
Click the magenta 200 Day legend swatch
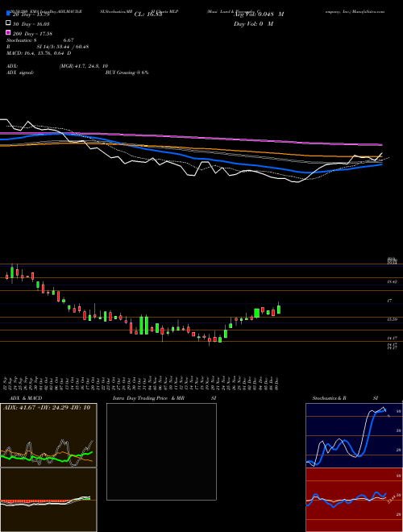pos(8,33)
